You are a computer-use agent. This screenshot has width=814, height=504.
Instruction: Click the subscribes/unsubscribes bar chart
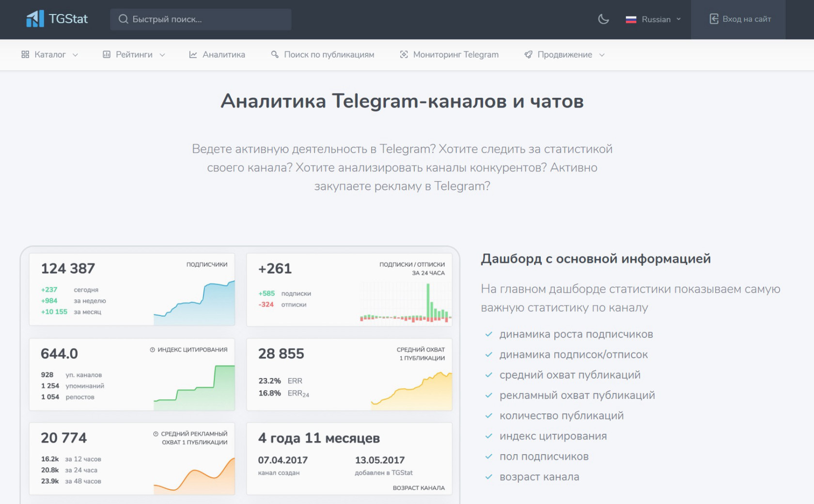(406, 303)
